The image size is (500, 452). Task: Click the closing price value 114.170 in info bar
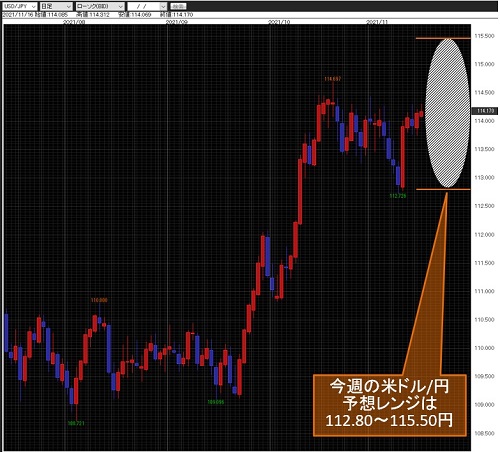pos(183,15)
